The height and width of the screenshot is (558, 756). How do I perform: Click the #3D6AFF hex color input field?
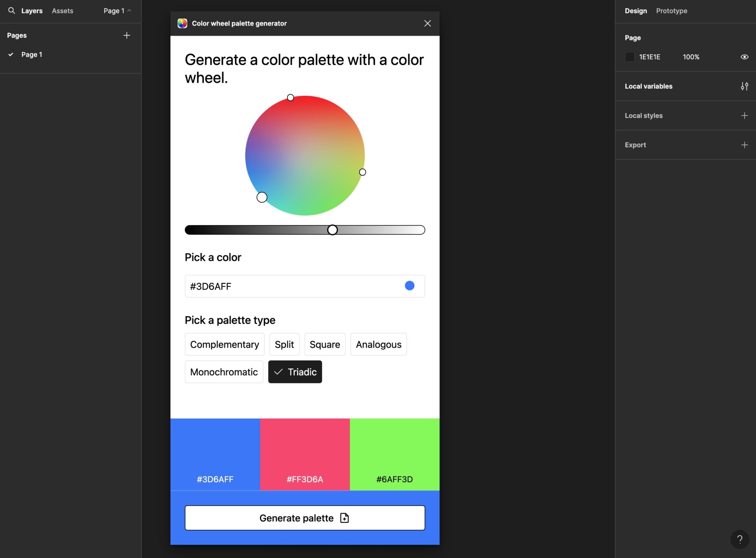[x=305, y=286]
